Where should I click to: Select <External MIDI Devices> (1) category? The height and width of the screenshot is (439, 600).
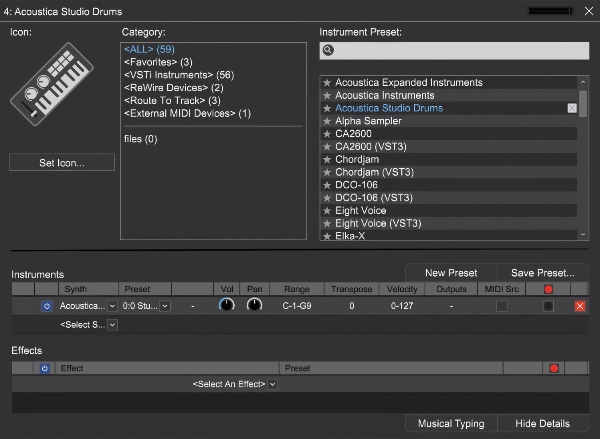187,113
